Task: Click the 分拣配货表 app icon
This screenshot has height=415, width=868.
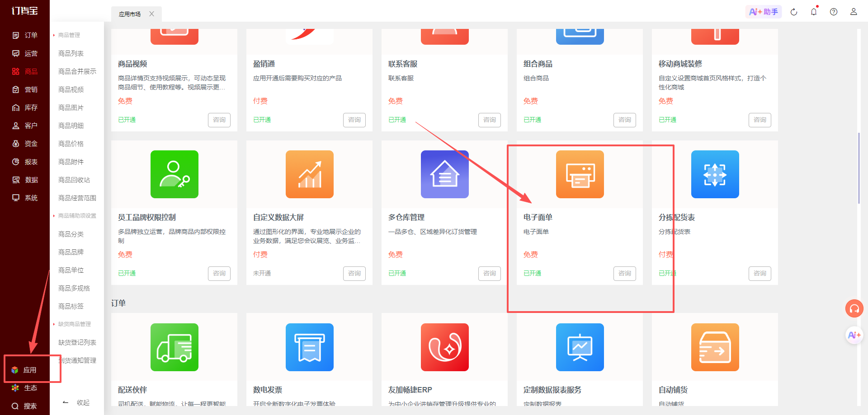Action: point(715,174)
